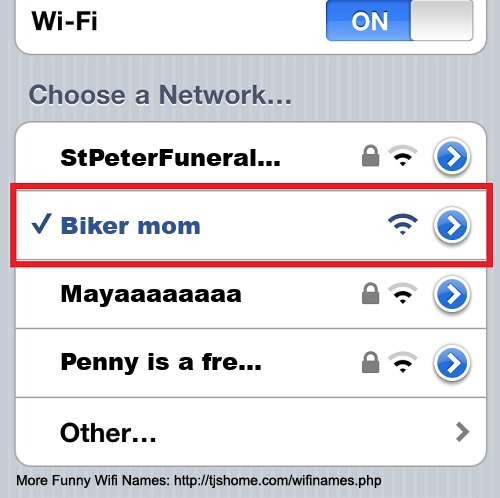This screenshot has width=500, height=498.
Task: Tap the signal icon for Penny is a fre
Action: coord(403,362)
